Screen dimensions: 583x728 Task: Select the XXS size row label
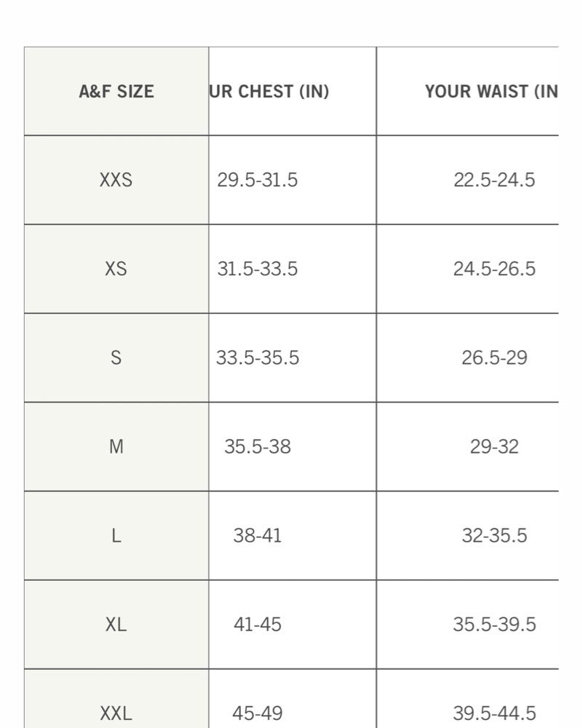[116, 180]
